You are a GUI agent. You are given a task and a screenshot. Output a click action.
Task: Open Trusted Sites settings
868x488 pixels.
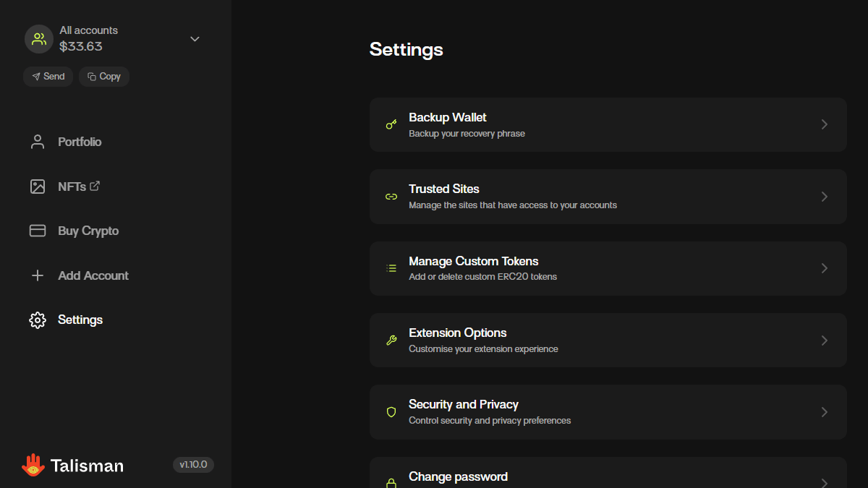coord(608,197)
